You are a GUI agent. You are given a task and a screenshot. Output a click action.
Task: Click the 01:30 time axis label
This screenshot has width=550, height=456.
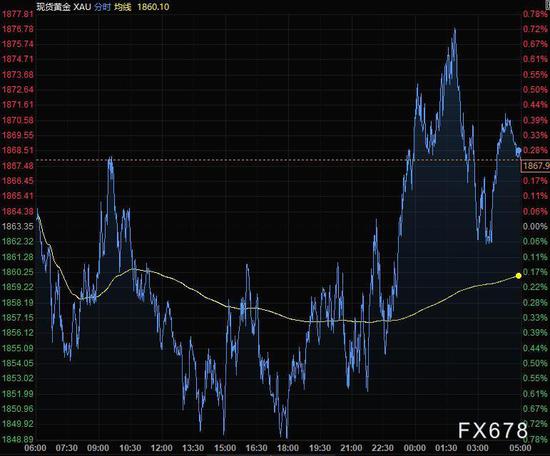446,448
